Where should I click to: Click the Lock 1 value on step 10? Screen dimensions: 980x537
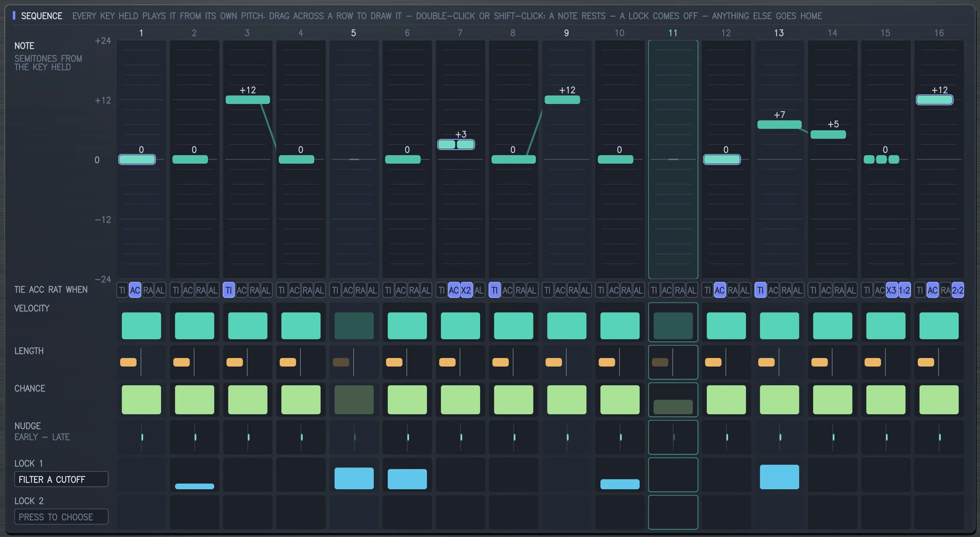pyautogui.click(x=620, y=484)
